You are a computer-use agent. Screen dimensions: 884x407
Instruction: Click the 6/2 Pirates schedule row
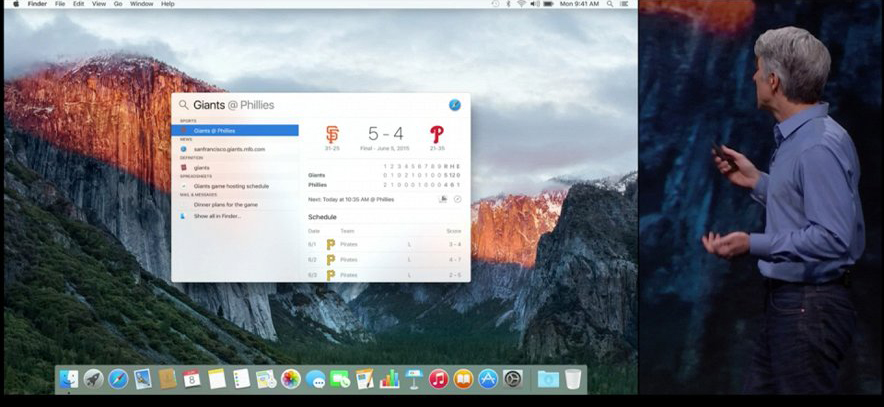pyautogui.click(x=384, y=260)
